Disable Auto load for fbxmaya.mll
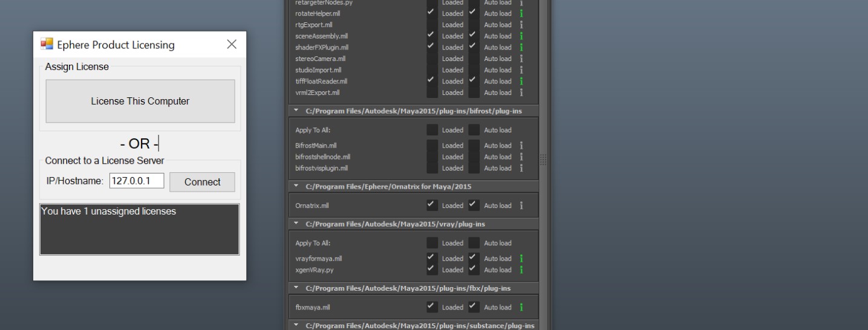Image resolution: width=868 pixels, height=330 pixels. (474, 306)
